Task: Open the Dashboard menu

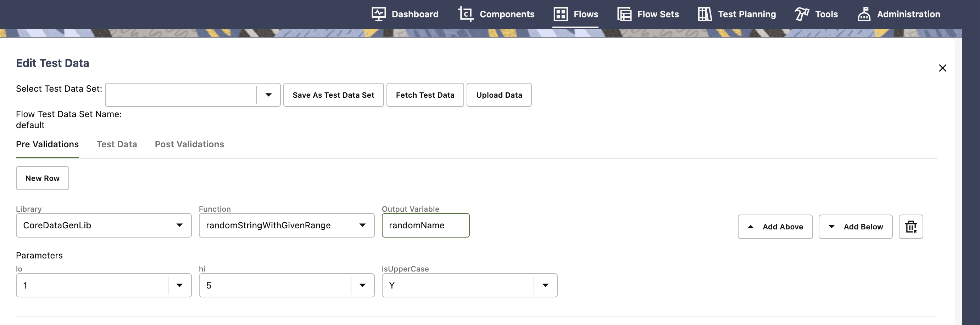Action: click(405, 14)
